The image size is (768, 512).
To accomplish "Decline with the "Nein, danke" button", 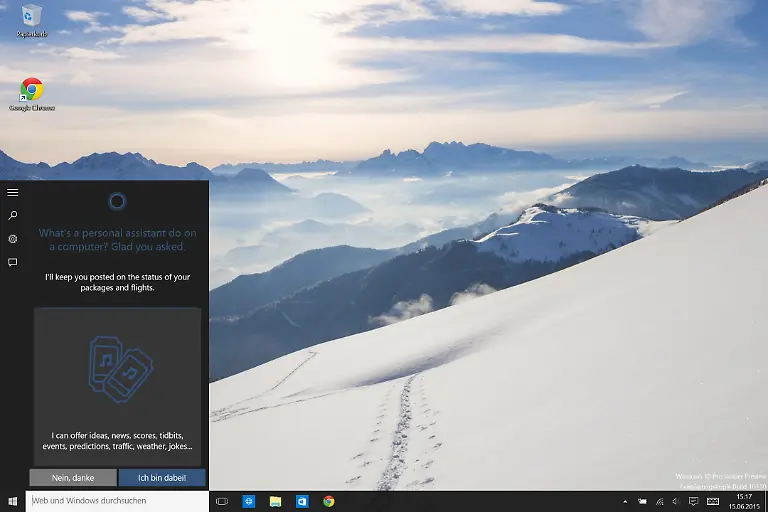I will pos(72,478).
